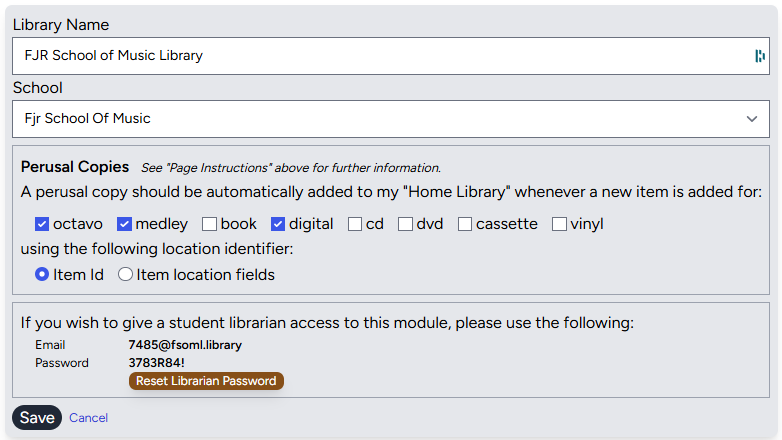782x440 pixels.
Task: Uncheck the medley checkbox
Action: (x=124, y=224)
